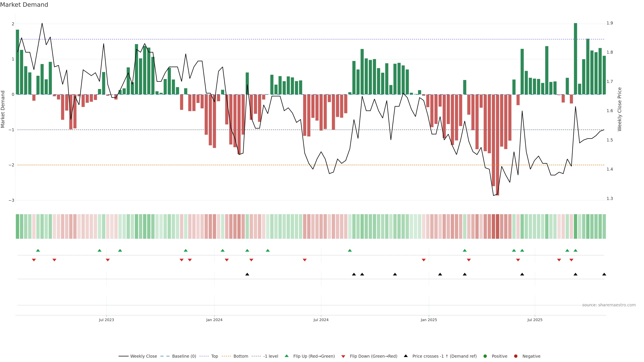Click the Jul 2024 x-axis label
Image resolution: width=644 pixels, height=362 pixels.
coord(321,320)
